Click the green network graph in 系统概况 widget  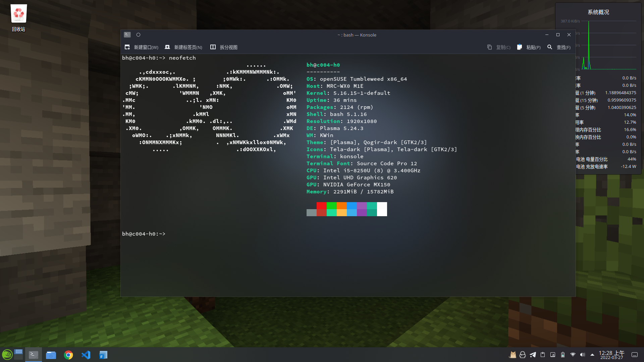609,45
